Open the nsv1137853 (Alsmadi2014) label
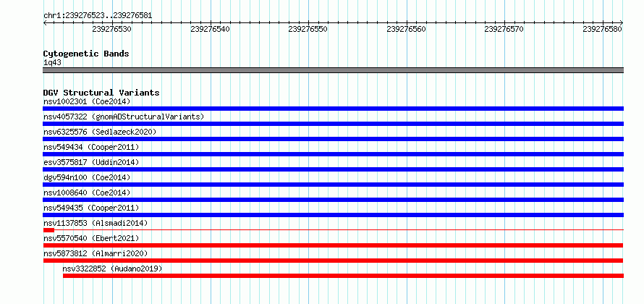 click(96, 223)
